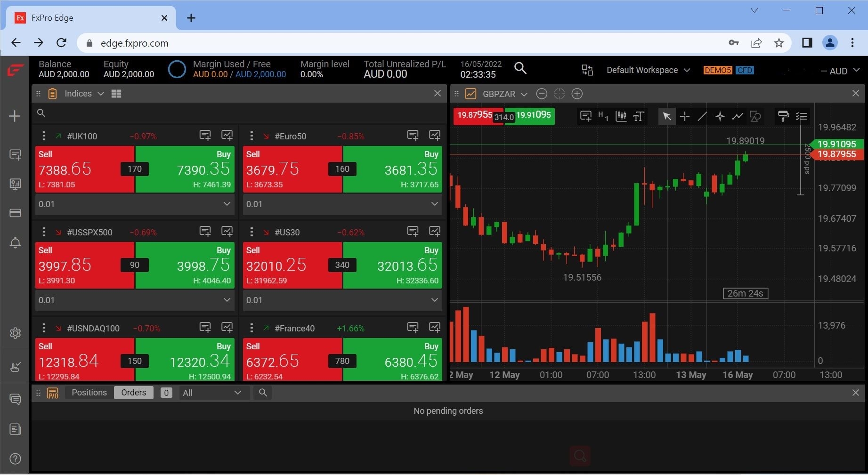
Task: Select the trend line drawing tool
Action: tap(702, 116)
